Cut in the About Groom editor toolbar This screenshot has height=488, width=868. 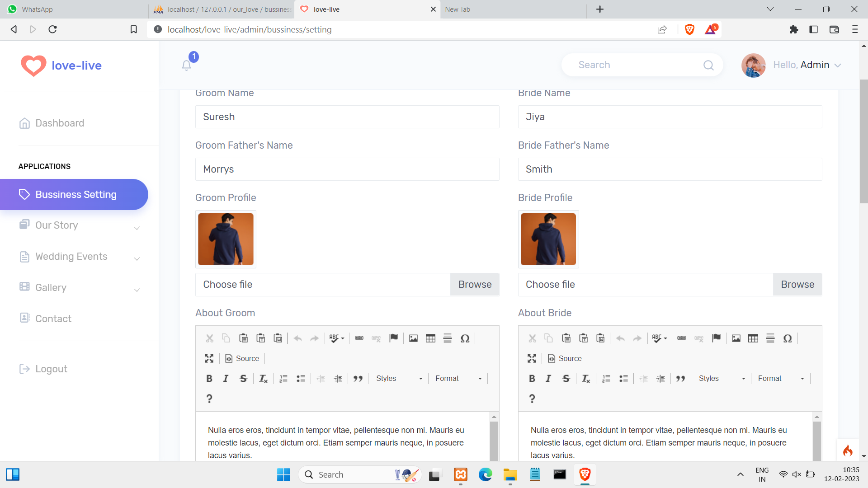coord(209,338)
